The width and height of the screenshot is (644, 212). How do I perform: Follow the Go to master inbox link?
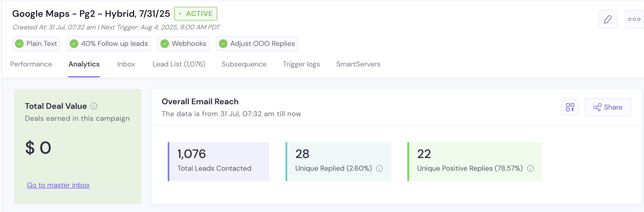pyautogui.click(x=58, y=185)
